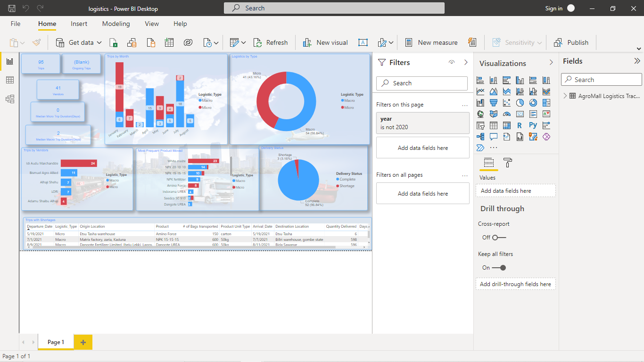
Task: Select the gauge visualization
Action: (x=507, y=114)
